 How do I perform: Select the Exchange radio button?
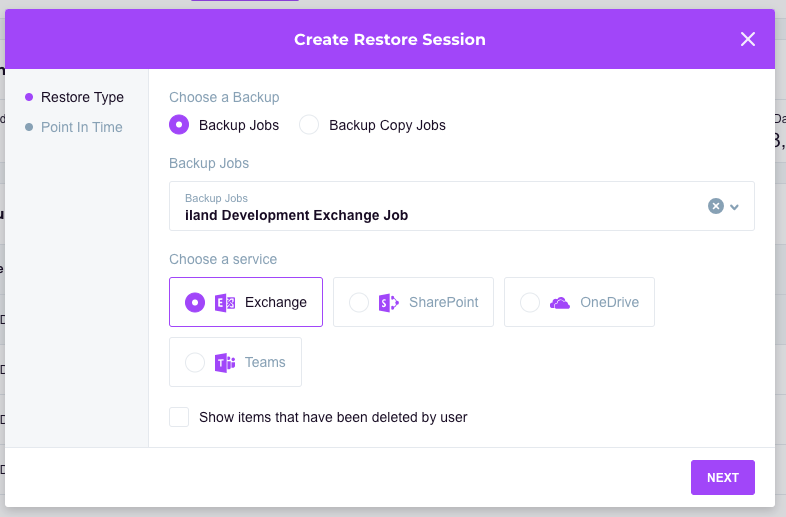(195, 302)
